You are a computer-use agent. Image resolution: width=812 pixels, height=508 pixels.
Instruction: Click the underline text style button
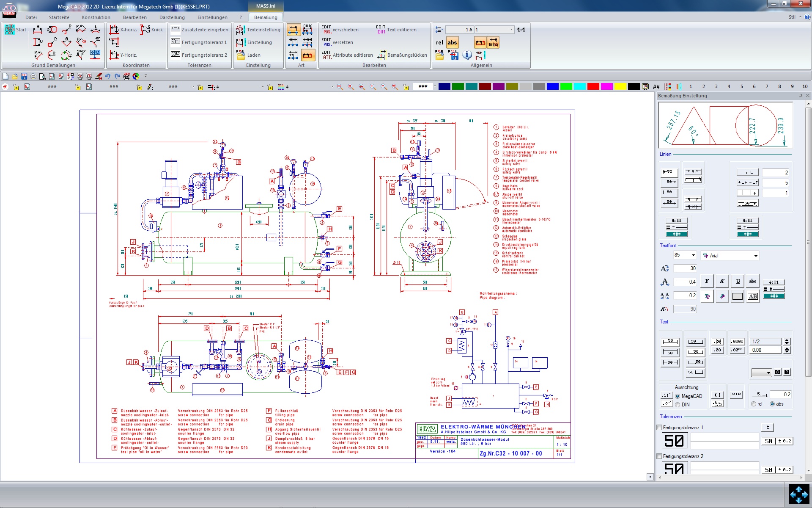click(x=738, y=281)
